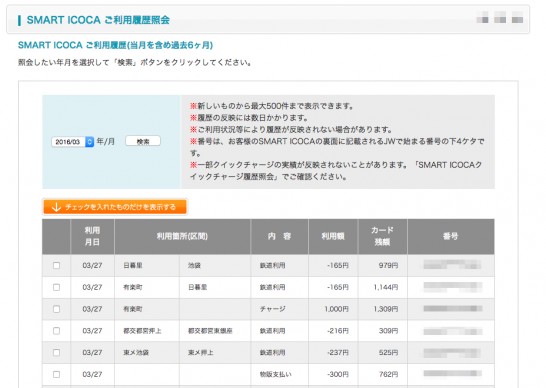Click the note 履歴の反映には数日かかります
Viewport: 546px width, 388px height.
(249, 118)
